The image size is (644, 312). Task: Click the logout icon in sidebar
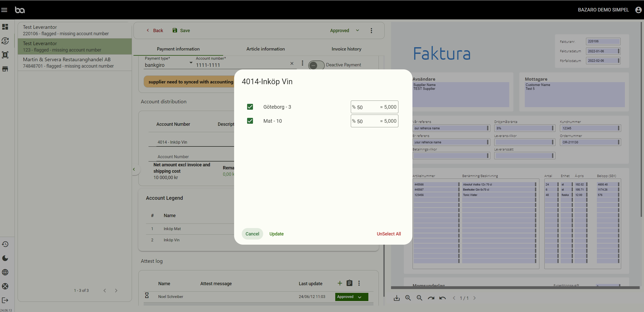tap(5, 300)
